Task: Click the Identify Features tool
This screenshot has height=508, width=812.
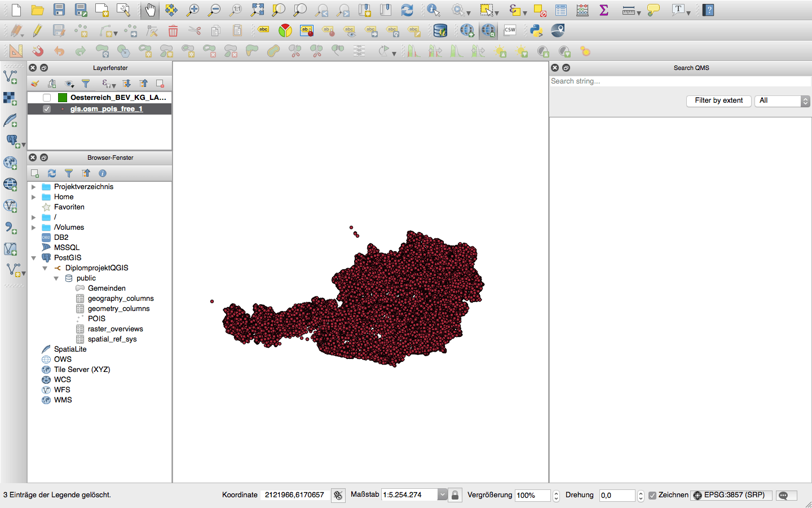Action: click(433, 10)
